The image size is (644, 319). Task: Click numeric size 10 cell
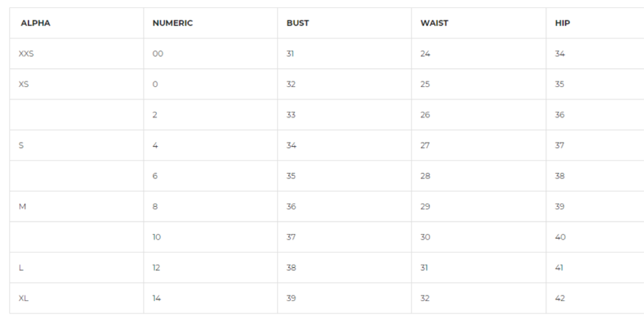(157, 237)
